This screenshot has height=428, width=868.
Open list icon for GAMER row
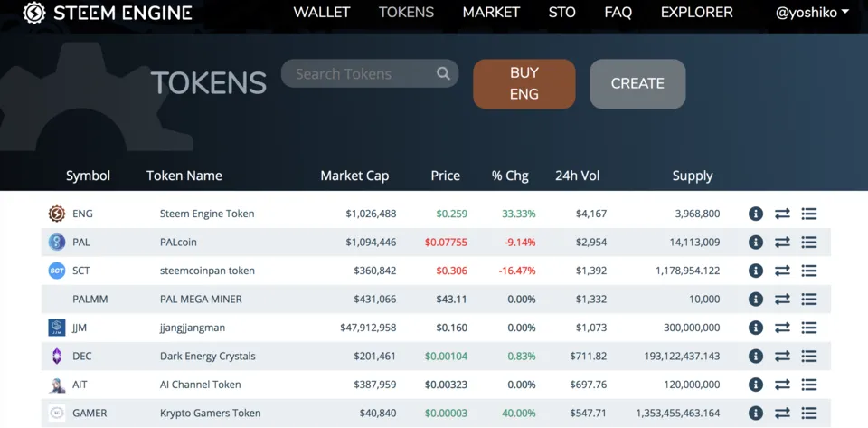pos(808,413)
